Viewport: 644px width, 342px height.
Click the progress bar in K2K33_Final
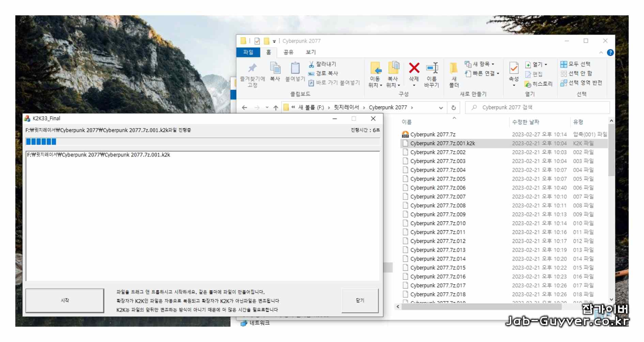click(x=203, y=142)
